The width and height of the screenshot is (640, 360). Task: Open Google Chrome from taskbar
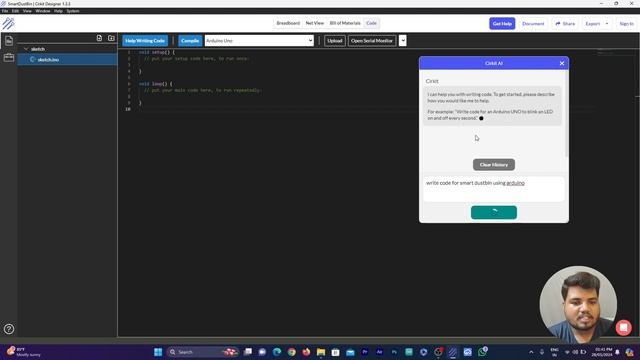pos(291,352)
